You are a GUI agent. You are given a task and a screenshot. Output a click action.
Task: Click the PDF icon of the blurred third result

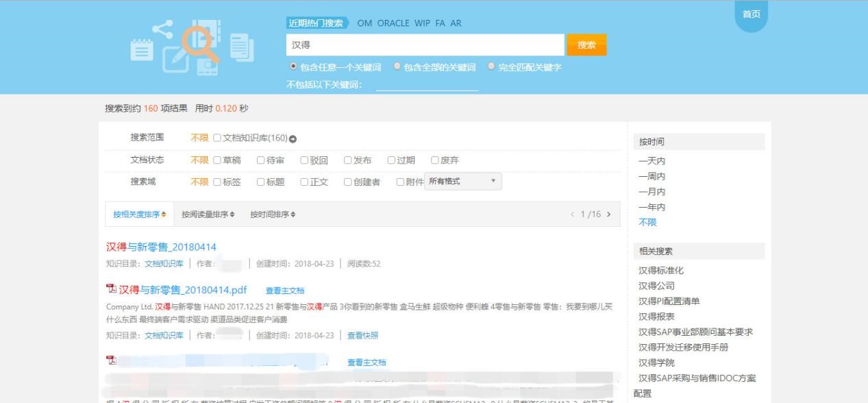coord(111,361)
